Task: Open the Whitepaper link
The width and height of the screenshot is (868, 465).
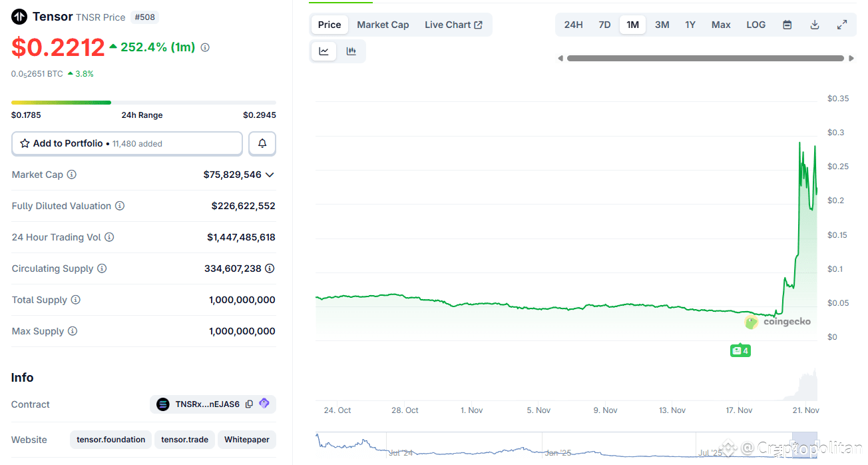Action: (x=246, y=440)
